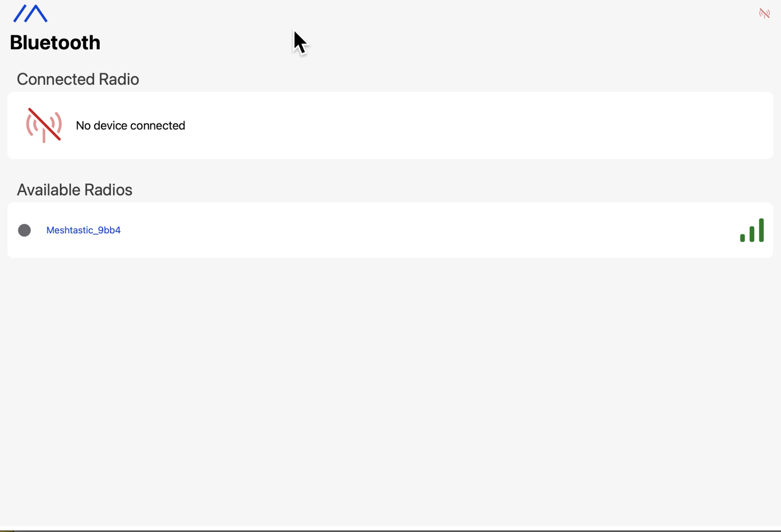Image resolution: width=781 pixels, height=532 pixels.
Task: Click the Bluetooth page title
Action: (x=55, y=42)
